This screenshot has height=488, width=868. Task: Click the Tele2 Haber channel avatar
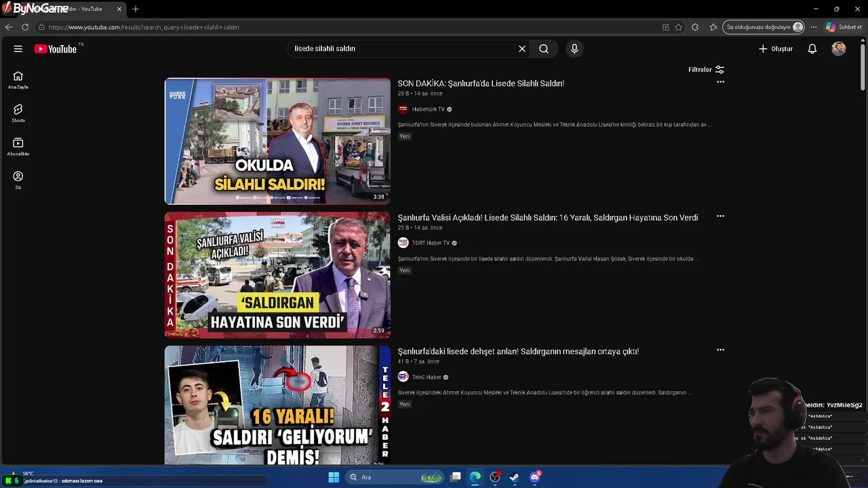coord(403,378)
